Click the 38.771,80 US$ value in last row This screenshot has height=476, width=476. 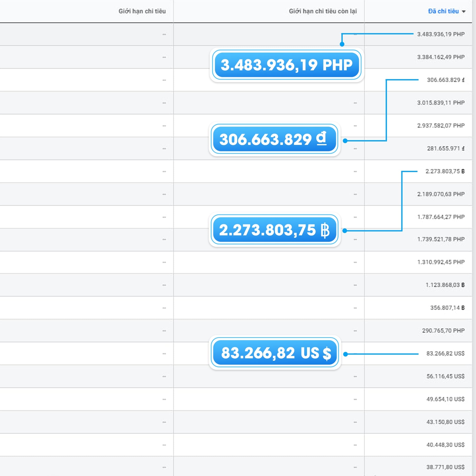tap(445, 467)
